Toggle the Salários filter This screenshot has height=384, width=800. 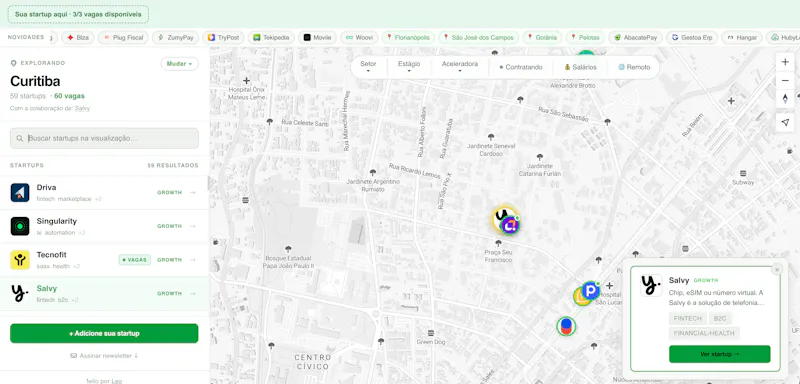tap(580, 67)
